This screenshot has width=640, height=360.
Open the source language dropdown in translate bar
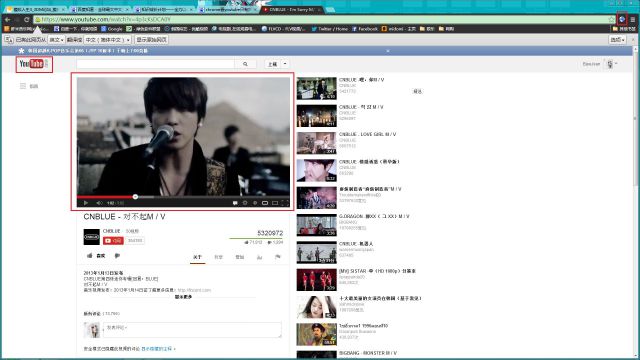[x=56, y=40]
